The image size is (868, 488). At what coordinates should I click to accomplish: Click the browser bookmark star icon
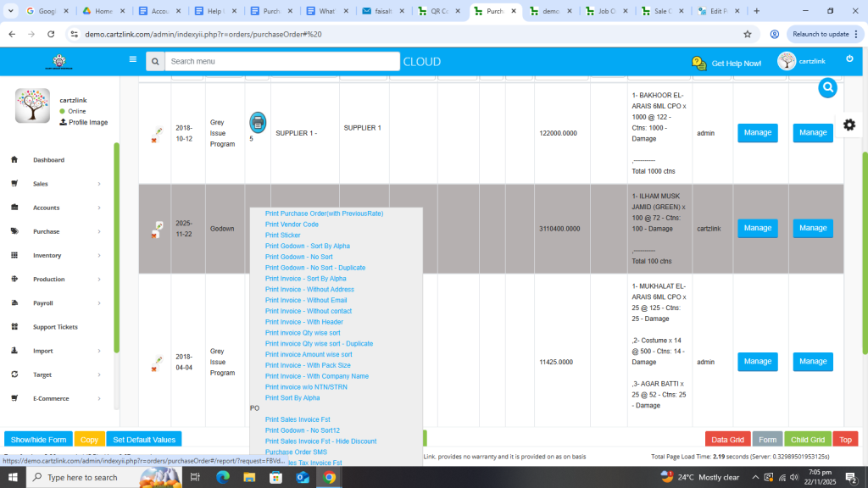point(747,34)
